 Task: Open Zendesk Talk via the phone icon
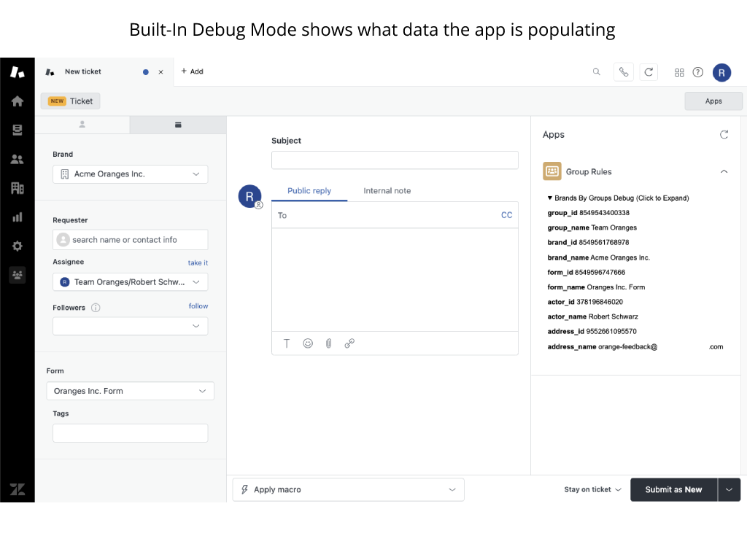pos(624,71)
